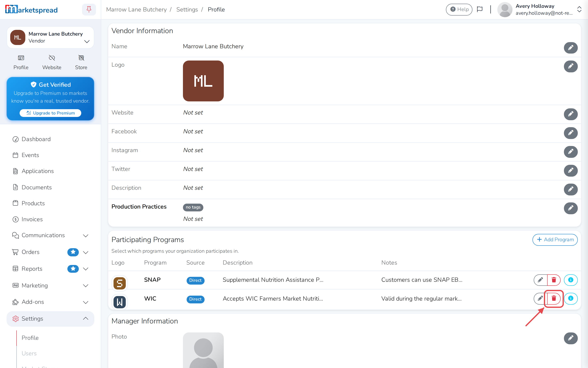Click the Upgrade to Premium button
The image size is (588, 368).
[50, 113]
